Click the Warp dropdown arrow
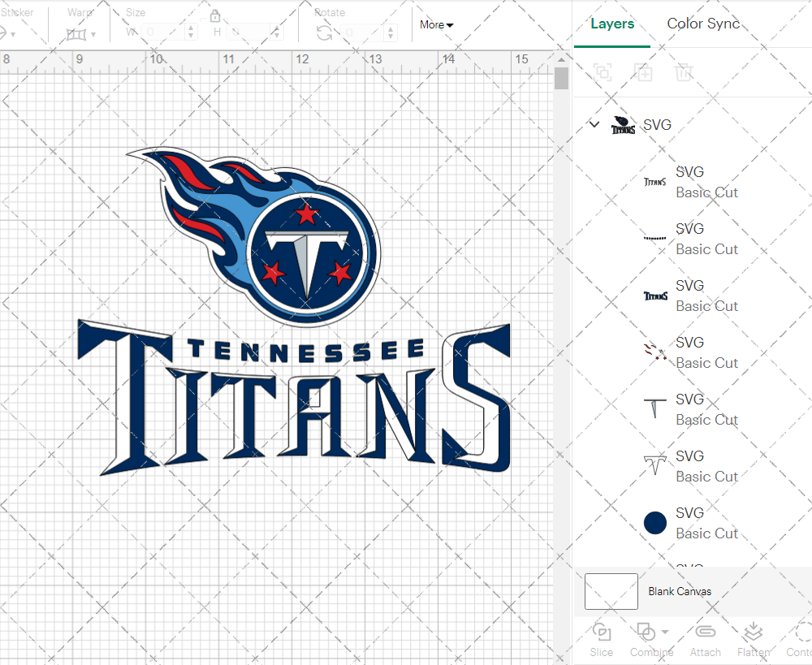Screen dimensions: 812x665 coord(93,35)
